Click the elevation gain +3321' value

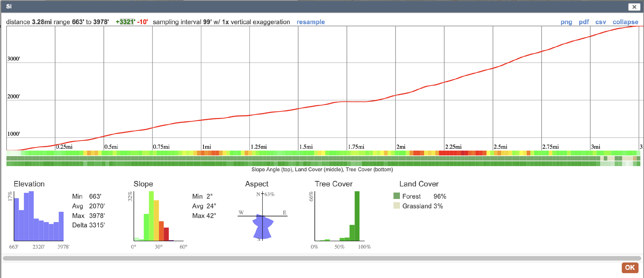[125, 22]
